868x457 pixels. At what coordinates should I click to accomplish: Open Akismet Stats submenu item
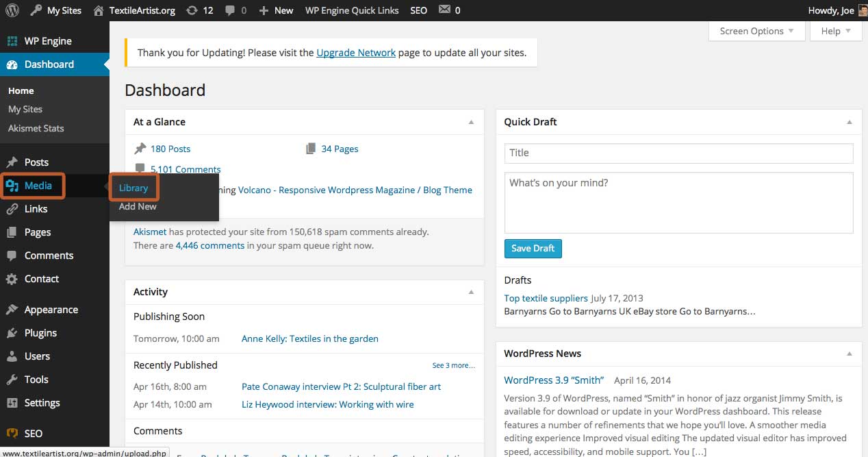[x=36, y=128]
